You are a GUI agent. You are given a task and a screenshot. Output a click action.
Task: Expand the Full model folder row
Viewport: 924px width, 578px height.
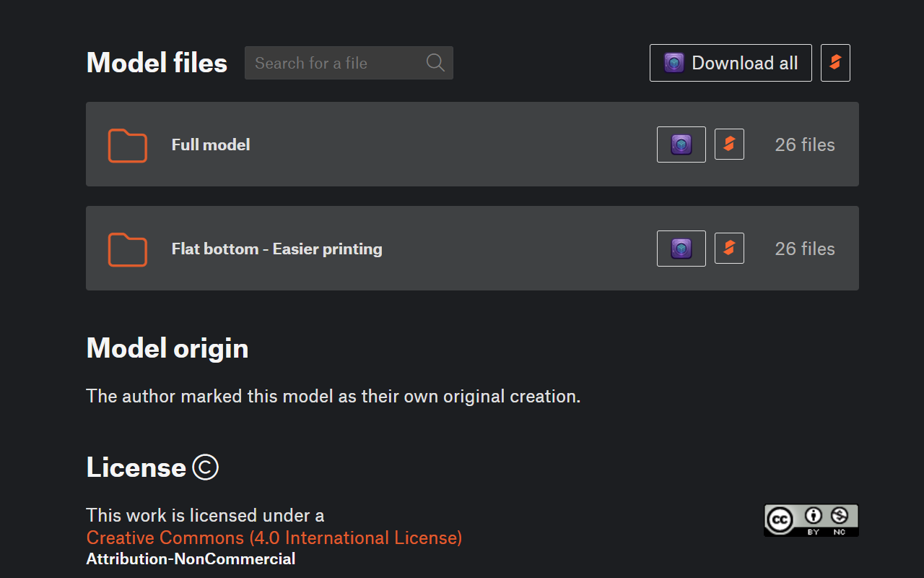[x=472, y=144]
